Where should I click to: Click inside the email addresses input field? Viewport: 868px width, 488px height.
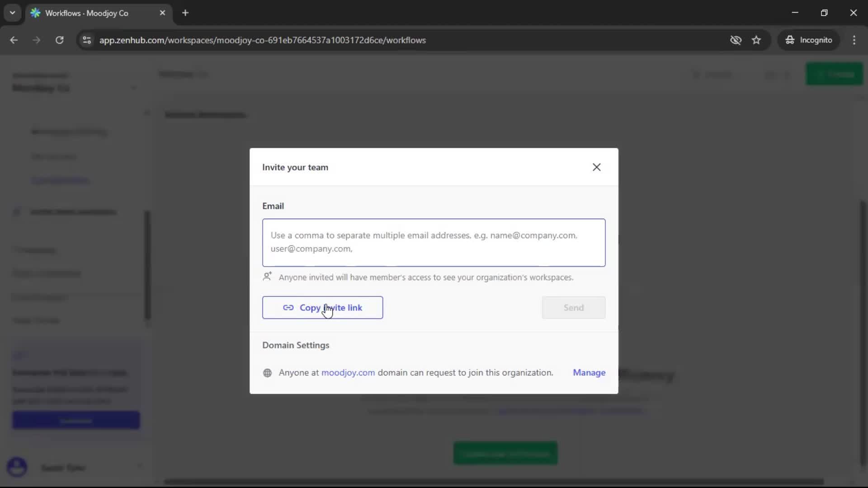[433, 243]
